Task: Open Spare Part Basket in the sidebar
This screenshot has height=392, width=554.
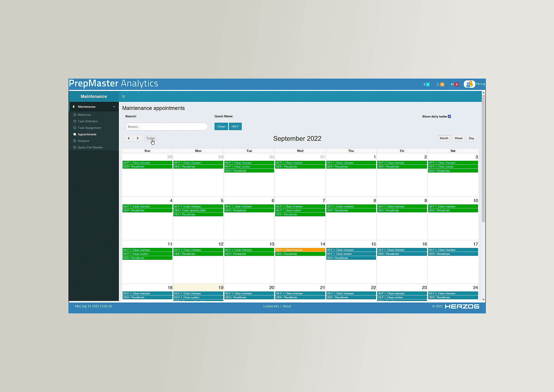Action: (90, 147)
